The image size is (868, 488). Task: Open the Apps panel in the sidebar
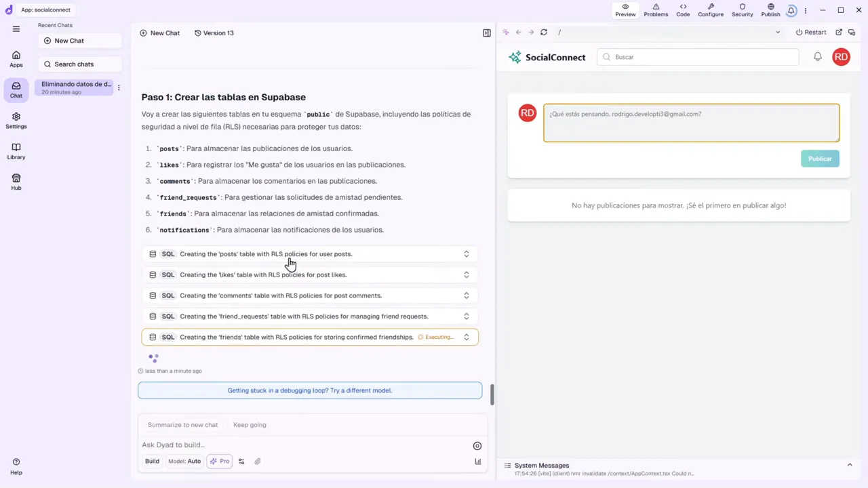(x=16, y=59)
